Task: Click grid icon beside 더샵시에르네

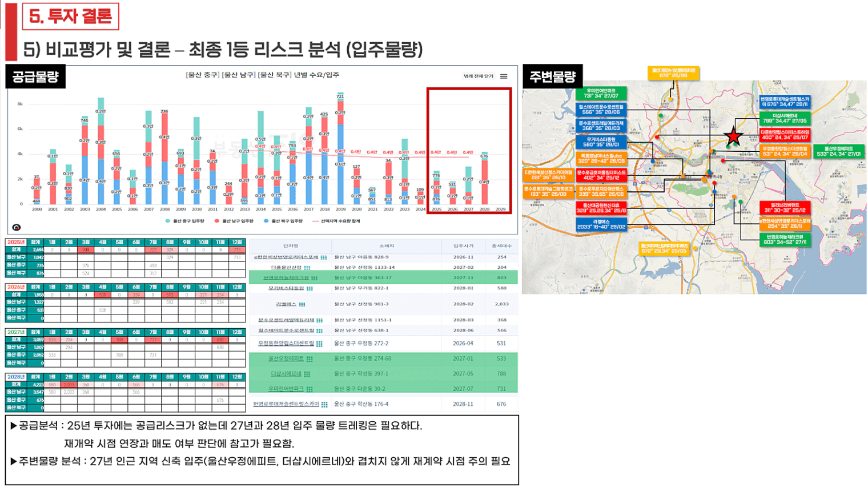Action: click(307, 374)
